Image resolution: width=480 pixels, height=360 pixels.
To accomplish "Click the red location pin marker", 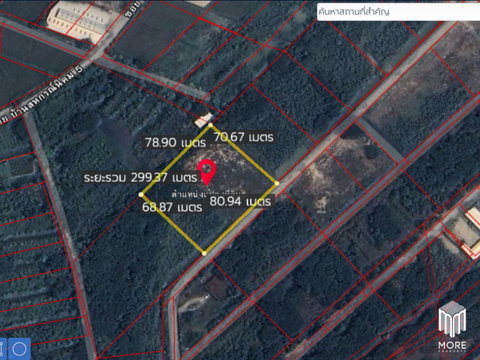I will click(x=207, y=172).
